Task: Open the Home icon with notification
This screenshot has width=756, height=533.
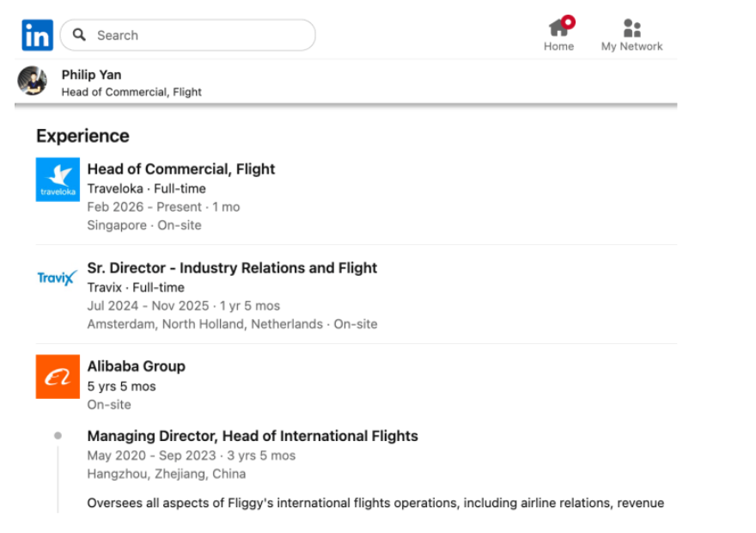Action: click(x=558, y=28)
